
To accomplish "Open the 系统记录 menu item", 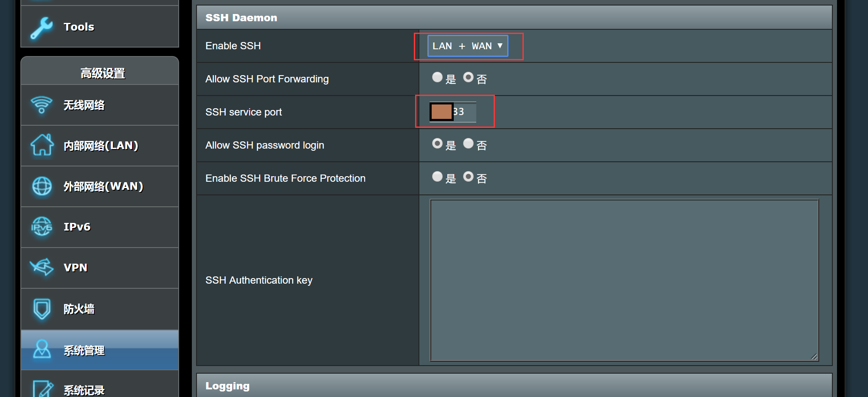I will (84, 390).
